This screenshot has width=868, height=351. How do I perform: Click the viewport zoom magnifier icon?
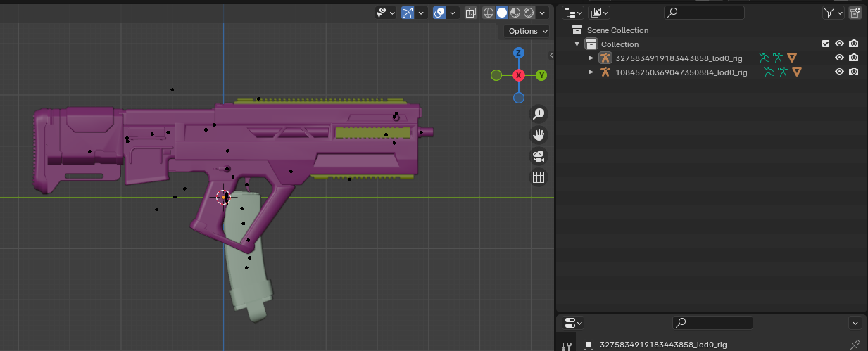coord(539,113)
